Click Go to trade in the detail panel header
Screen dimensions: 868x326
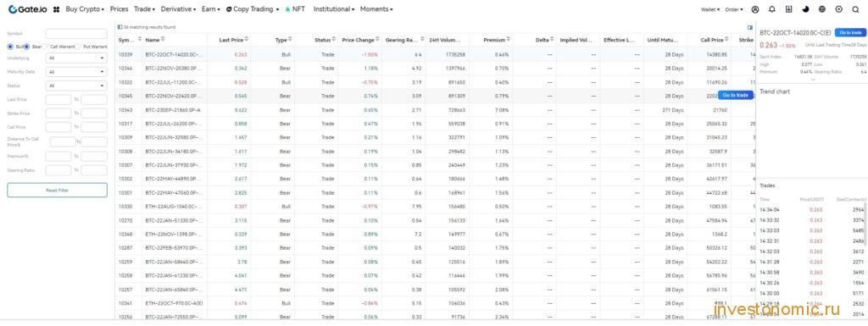tap(850, 33)
